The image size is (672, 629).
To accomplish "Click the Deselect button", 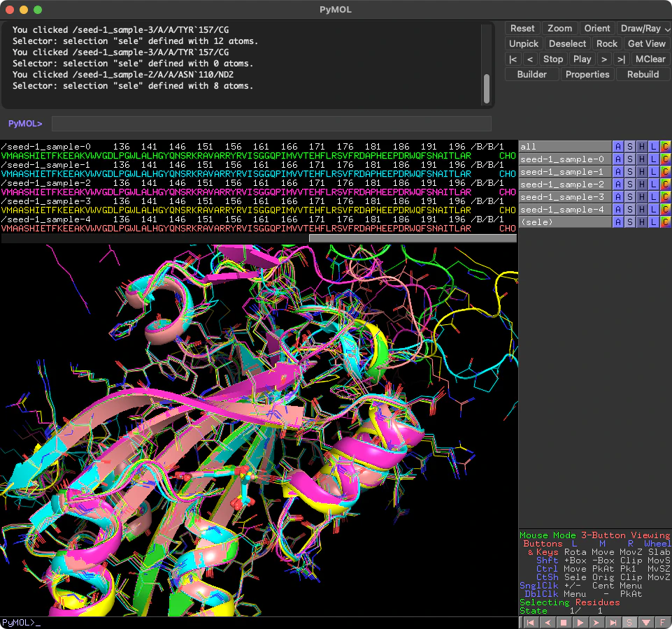I will tap(567, 44).
